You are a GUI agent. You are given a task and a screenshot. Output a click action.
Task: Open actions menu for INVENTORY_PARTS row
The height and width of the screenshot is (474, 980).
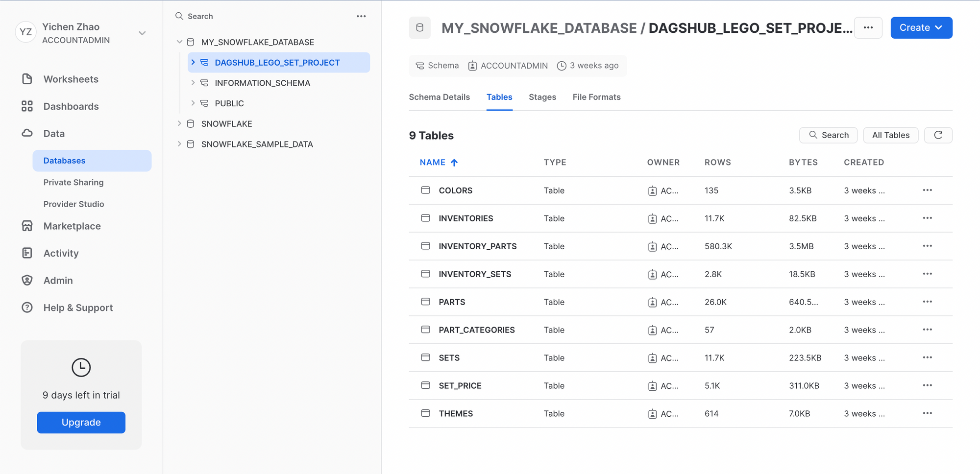pos(927,246)
